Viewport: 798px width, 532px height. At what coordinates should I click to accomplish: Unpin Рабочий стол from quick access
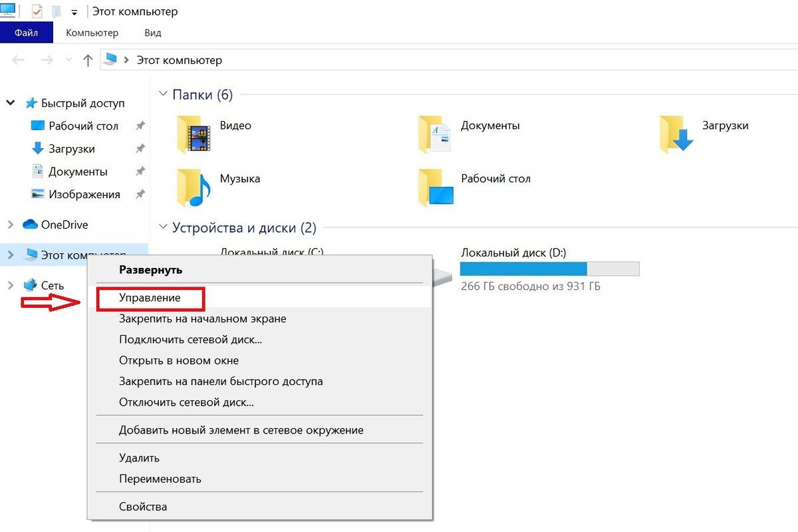click(x=140, y=126)
